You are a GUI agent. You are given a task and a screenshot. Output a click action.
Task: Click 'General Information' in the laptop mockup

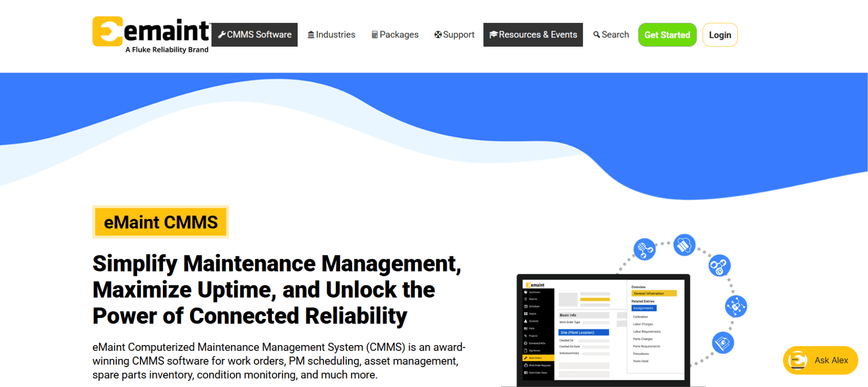[x=654, y=293]
